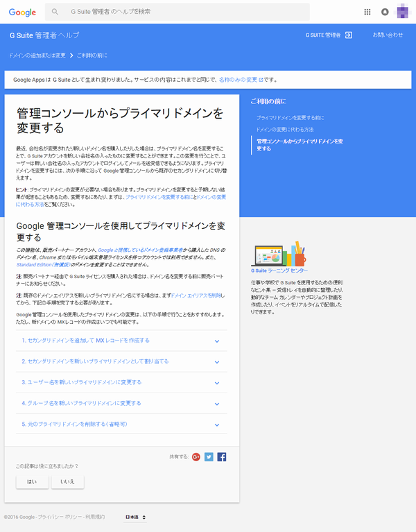416x532 pixels.
Task: Expand step 3 ユーザー名を変更する section
Action: [x=121, y=382]
